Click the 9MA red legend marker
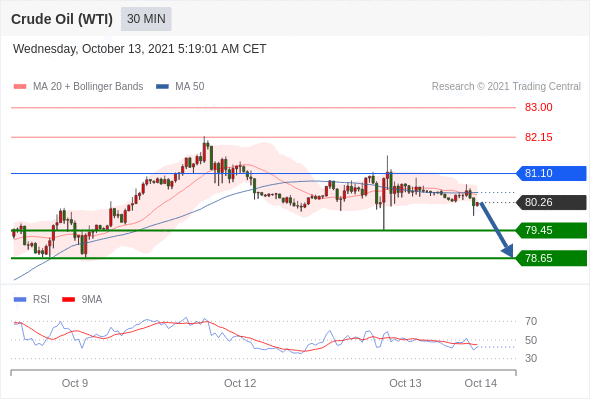This screenshot has width=590, height=400. [x=68, y=300]
